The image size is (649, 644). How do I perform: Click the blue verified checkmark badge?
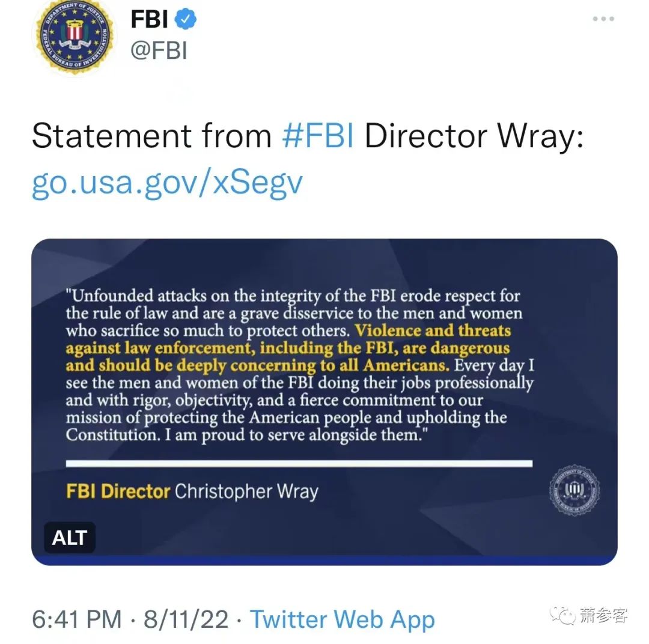185,19
